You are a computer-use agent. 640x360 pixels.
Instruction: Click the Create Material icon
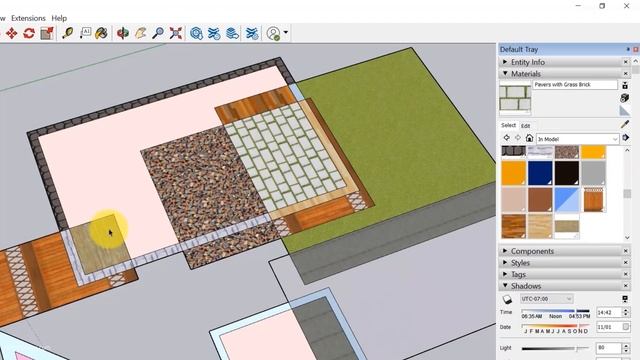tap(624, 98)
